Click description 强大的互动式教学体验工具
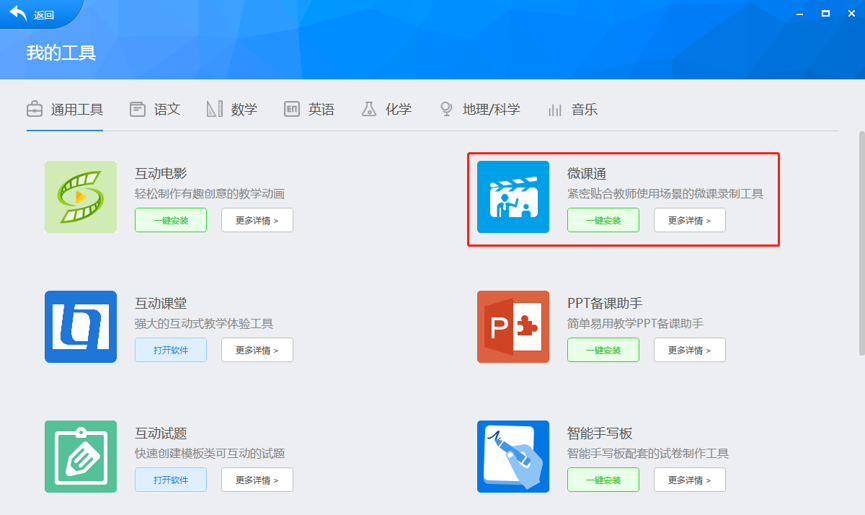The height and width of the screenshot is (515, 865). 204,324
